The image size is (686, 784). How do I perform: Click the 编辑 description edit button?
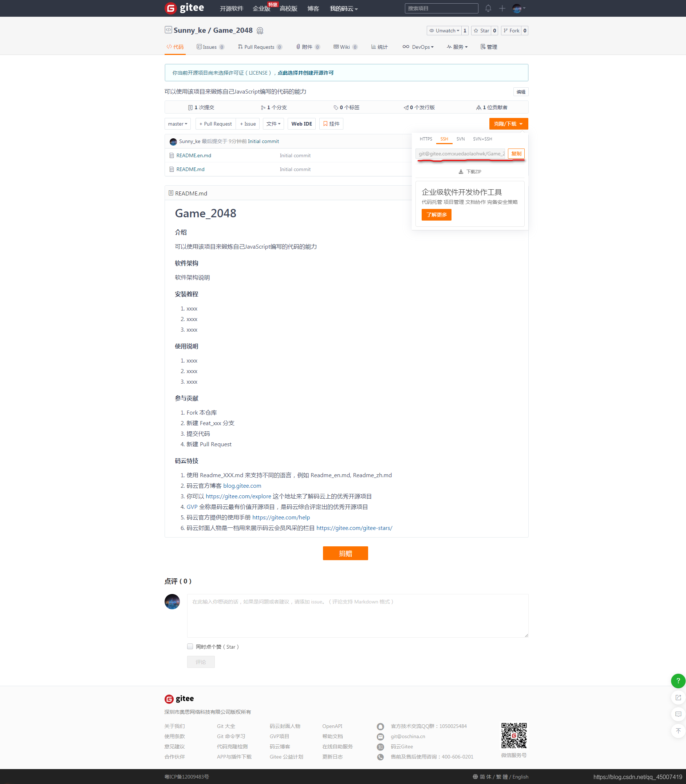coord(521,92)
